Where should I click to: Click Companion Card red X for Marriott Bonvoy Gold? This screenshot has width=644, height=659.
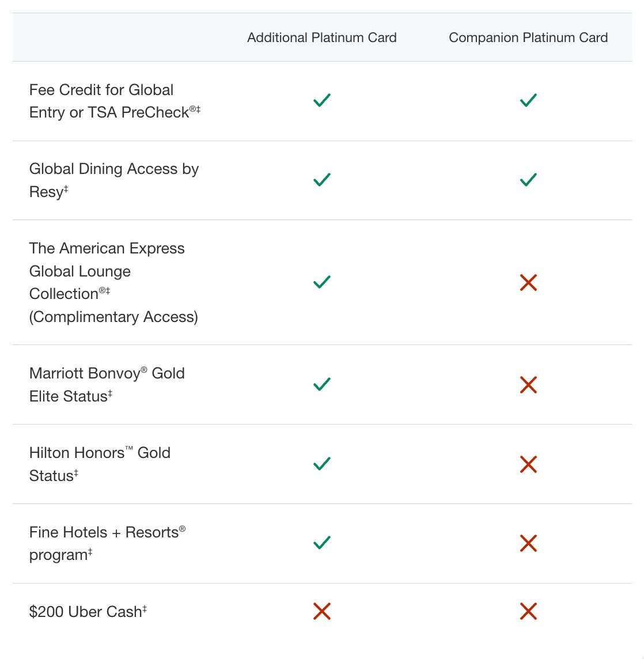point(528,385)
